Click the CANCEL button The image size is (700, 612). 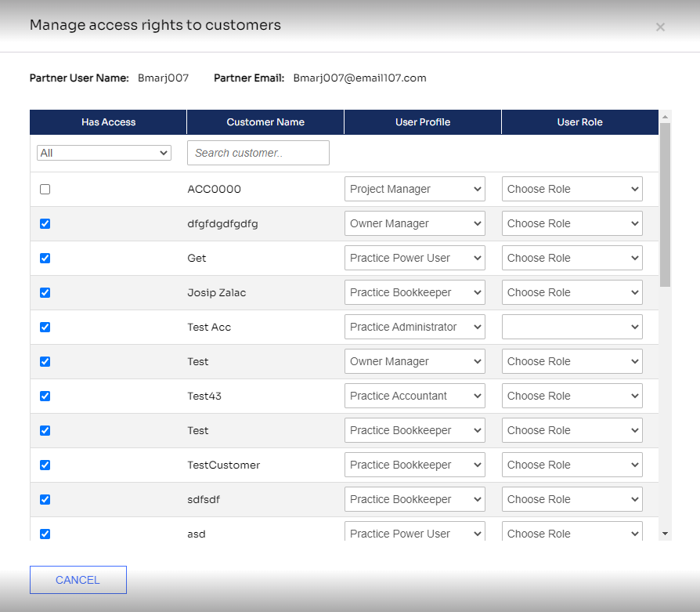(78, 580)
